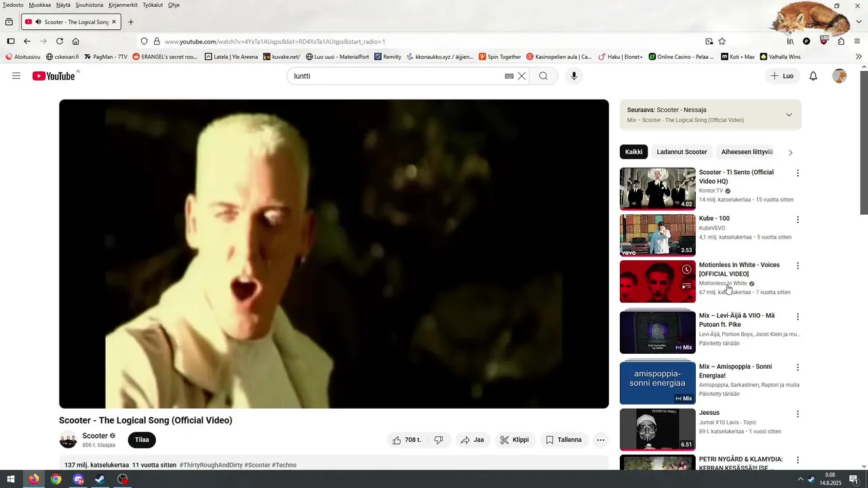
Task: Open Windows Start menu
Action: pyautogui.click(x=10, y=479)
